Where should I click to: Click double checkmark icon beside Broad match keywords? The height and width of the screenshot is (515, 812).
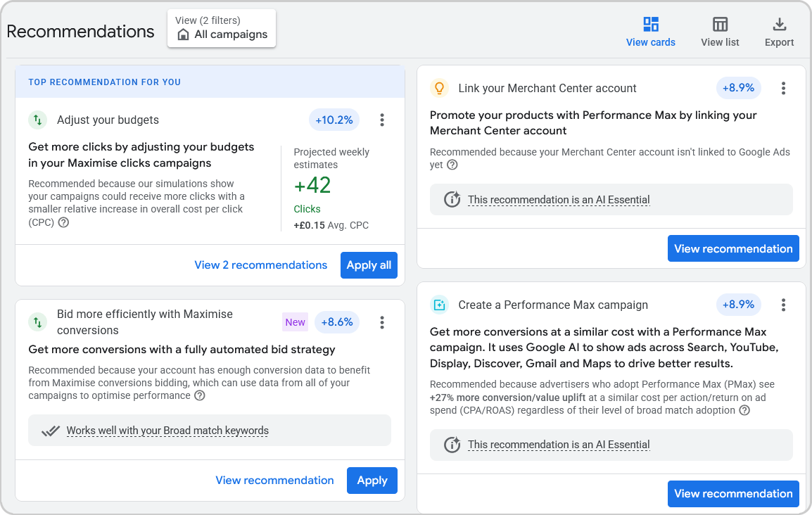pyautogui.click(x=50, y=430)
